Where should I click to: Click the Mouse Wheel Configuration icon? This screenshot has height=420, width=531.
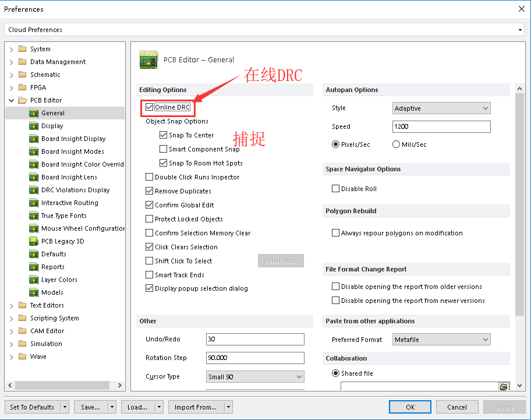[34, 228]
